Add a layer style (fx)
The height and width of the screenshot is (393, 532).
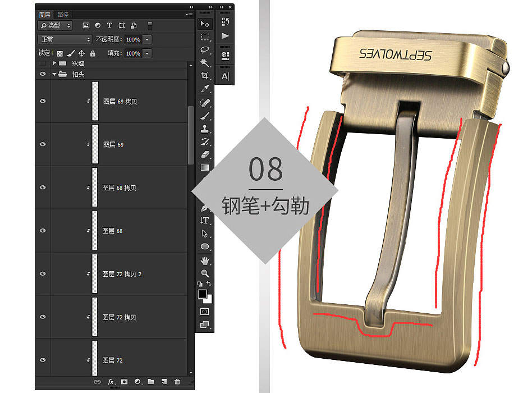[x=111, y=382]
